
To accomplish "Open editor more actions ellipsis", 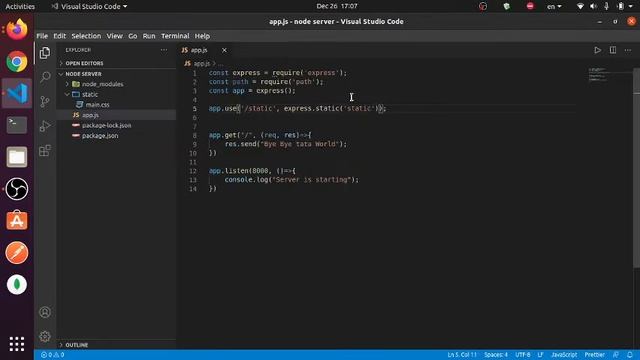I will coord(628,50).
